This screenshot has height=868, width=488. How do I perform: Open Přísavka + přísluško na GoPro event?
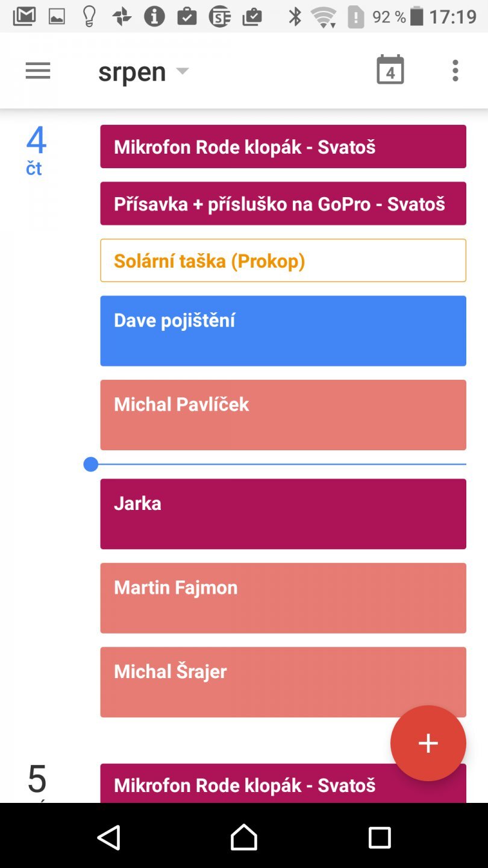click(x=283, y=204)
